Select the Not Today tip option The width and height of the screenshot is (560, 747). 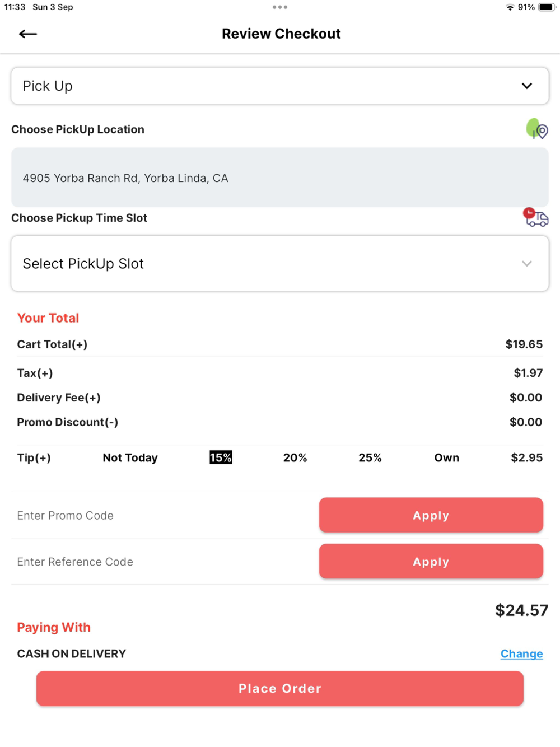click(130, 458)
